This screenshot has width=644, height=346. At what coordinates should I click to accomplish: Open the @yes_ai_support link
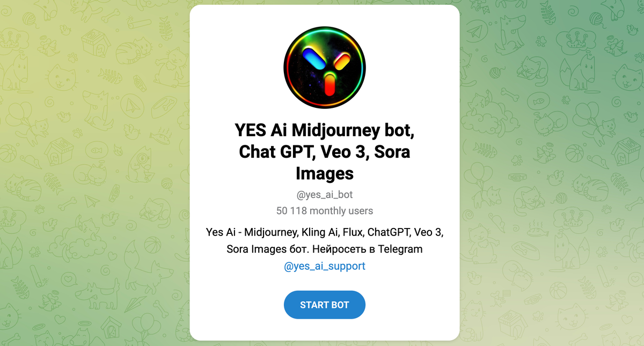(325, 266)
